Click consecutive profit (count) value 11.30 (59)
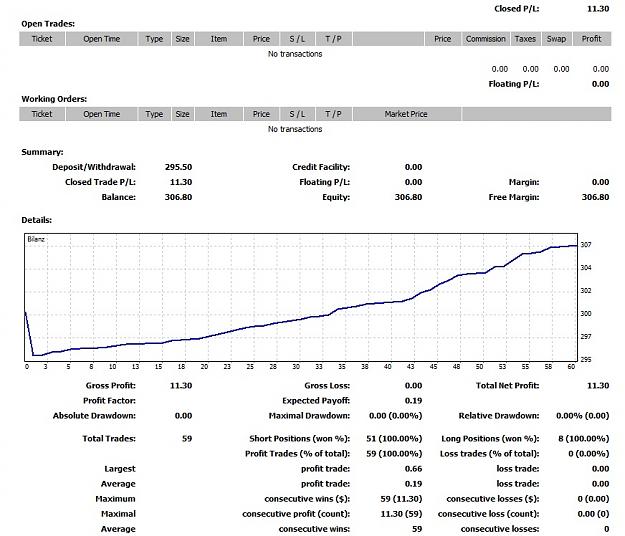Viewport: 625px width, 536px height. click(x=401, y=514)
